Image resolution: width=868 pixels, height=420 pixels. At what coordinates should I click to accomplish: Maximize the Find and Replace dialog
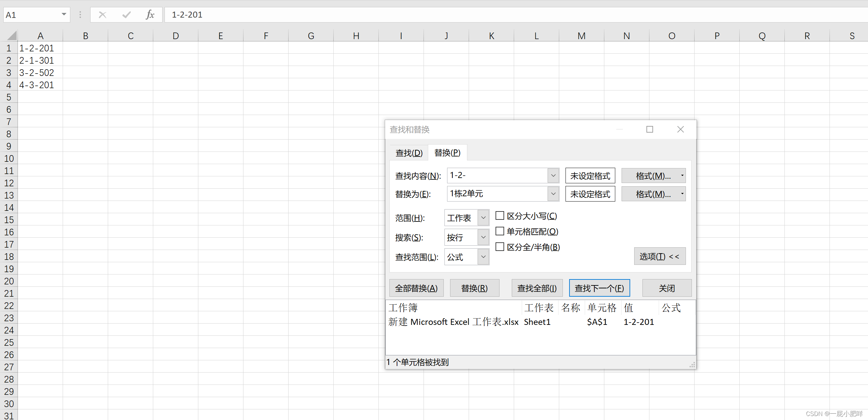(x=649, y=129)
